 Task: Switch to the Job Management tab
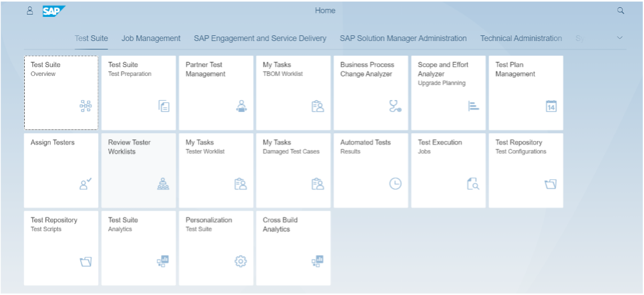point(151,38)
